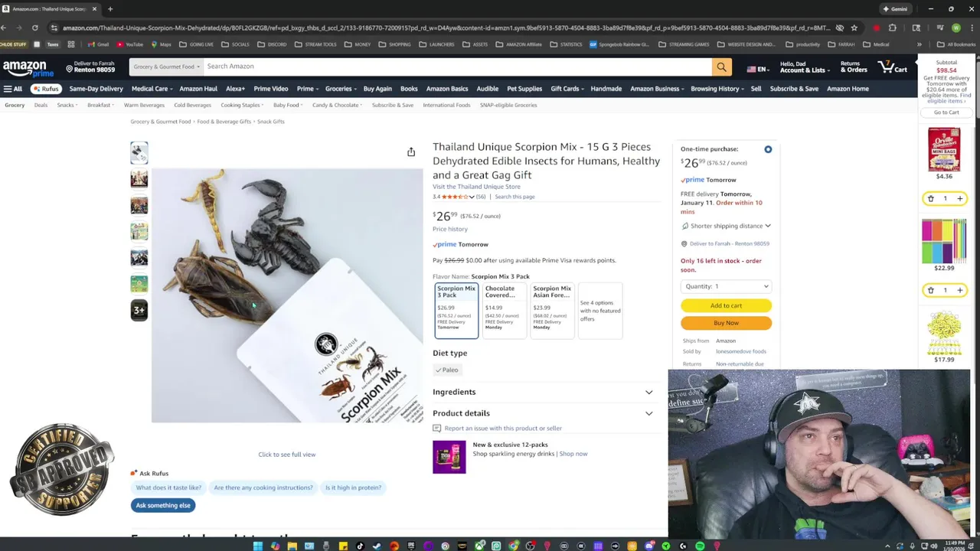980x551 pixels.
Task: Open the All hamburger menu
Action: pyautogui.click(x=12, y=89)
